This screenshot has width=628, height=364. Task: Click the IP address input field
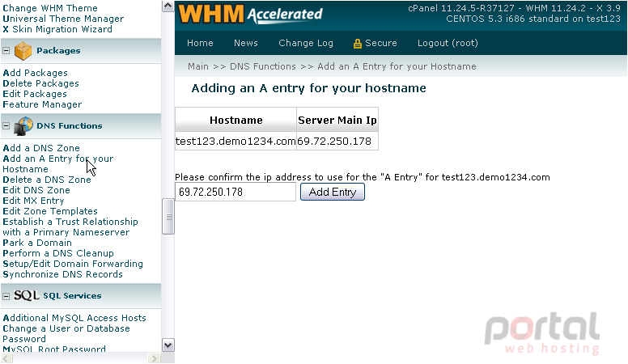pos(235,192)
